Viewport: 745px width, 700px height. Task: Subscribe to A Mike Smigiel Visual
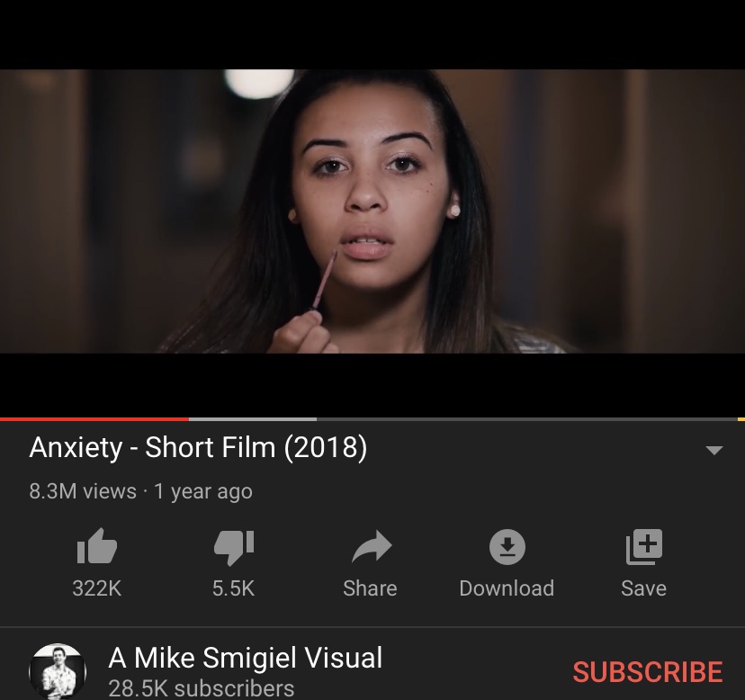tap(647, 671)
